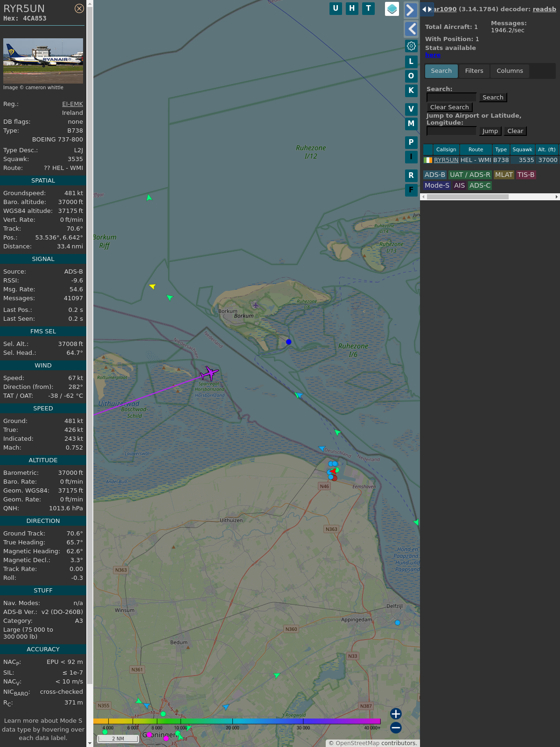Sort by the Alt. (ft) column header
Viewport: 560px width, 747px height.
(x=546, y=149)
